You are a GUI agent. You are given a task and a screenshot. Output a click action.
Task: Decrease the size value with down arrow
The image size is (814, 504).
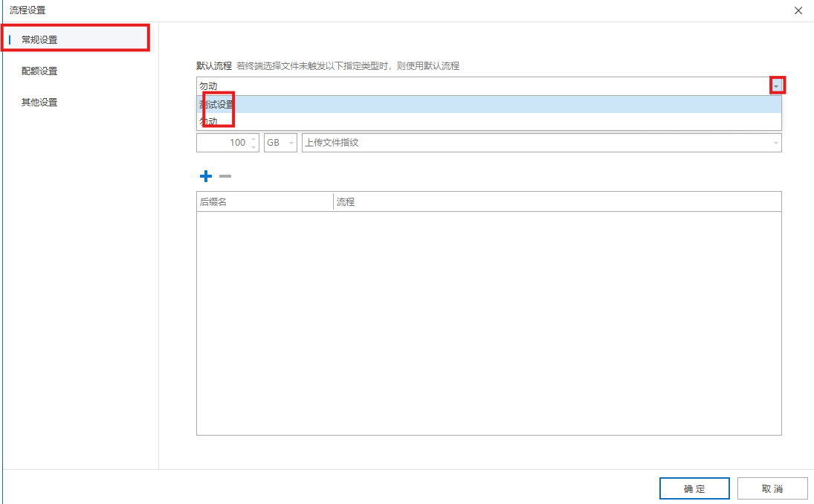(x=254, y=146)
